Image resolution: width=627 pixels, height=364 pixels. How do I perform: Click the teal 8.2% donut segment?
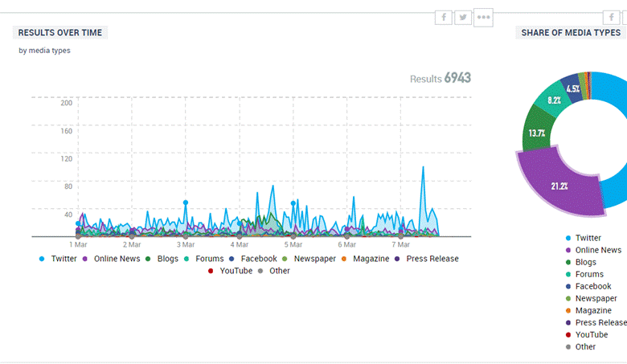click(x=554, y=100)
